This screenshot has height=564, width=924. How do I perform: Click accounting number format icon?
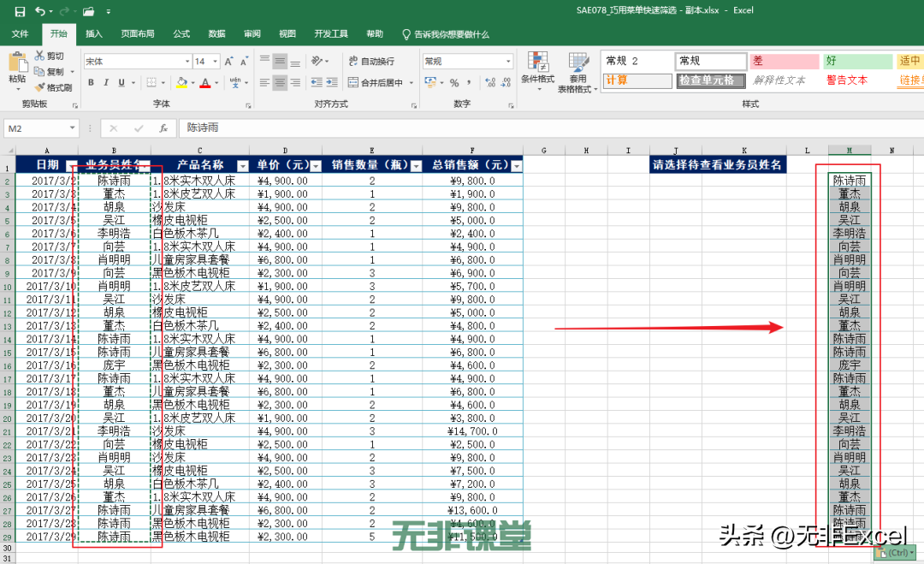(x=430, y=82)
